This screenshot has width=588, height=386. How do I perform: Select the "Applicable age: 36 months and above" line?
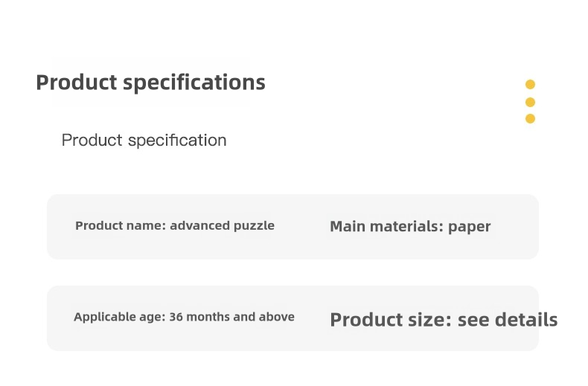(184, 317)
